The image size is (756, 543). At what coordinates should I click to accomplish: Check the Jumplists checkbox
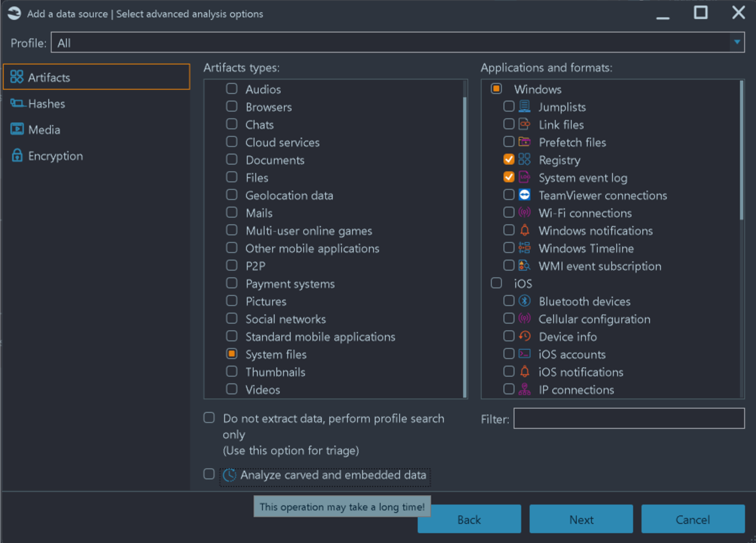pyautogui.click(x=509, y=106)
